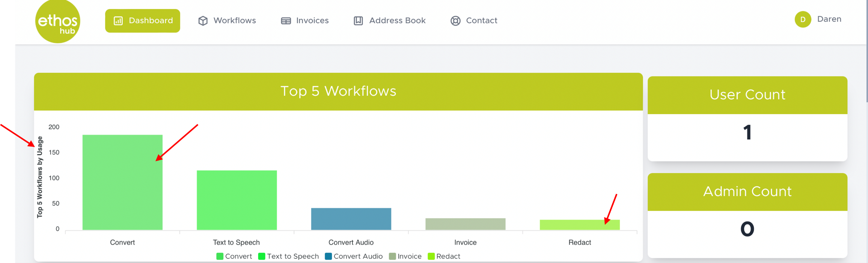The width and height of the screenshot is (868, 263).
Task: Click the Invoice legend color swatch
Action: click(x=392, y=256)
